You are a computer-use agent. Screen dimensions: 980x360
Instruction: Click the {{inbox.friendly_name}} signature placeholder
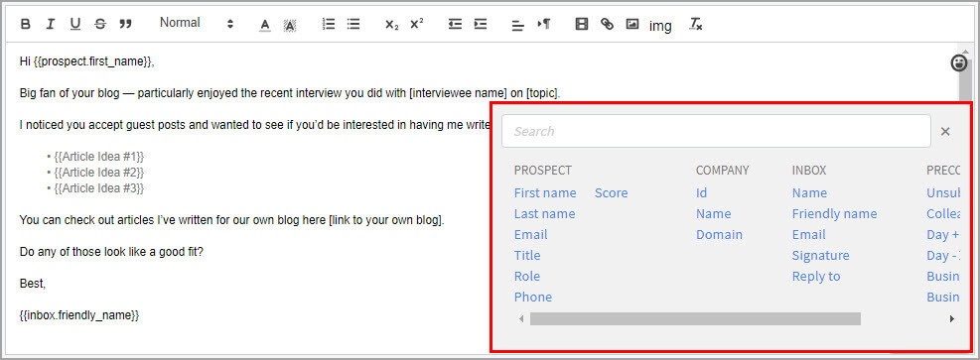[79, 315]
